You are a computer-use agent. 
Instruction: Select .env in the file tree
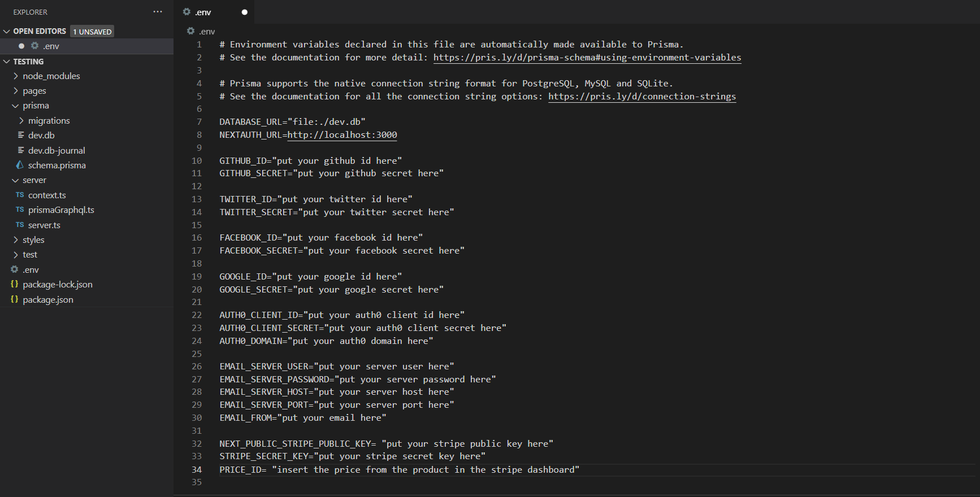(x=31, y=269)
